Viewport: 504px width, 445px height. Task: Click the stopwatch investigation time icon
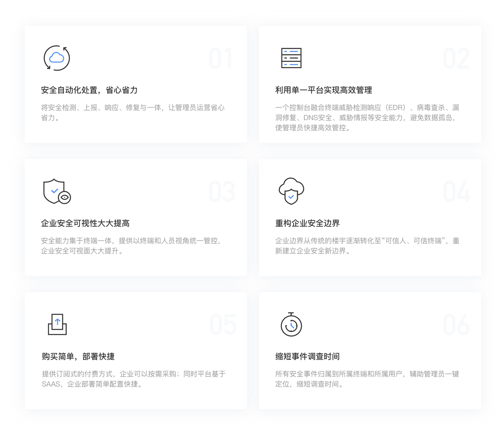291,324
